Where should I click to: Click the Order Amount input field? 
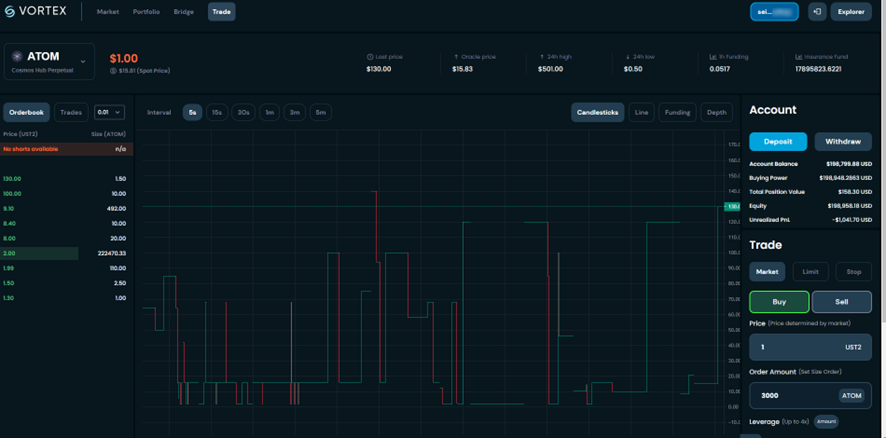pyautogui.click(x=810, y=396)
